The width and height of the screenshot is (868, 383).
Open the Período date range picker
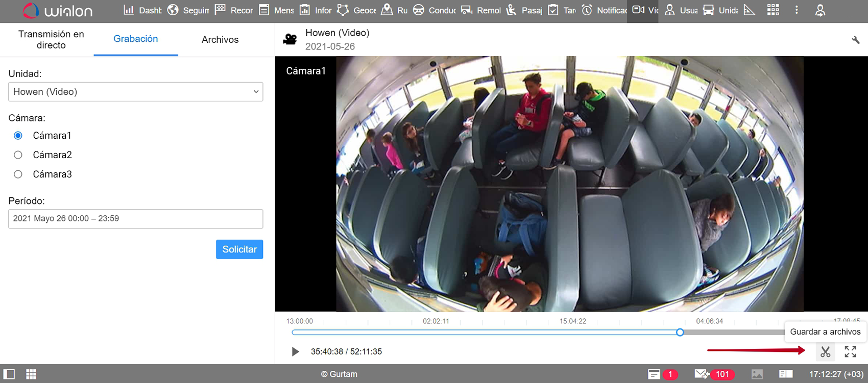[135, 219]
